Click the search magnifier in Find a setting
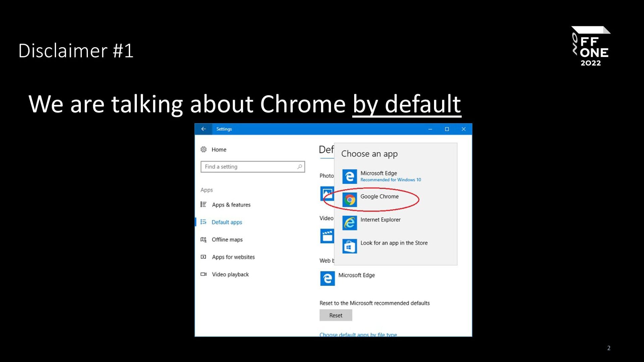 (300, 167)
